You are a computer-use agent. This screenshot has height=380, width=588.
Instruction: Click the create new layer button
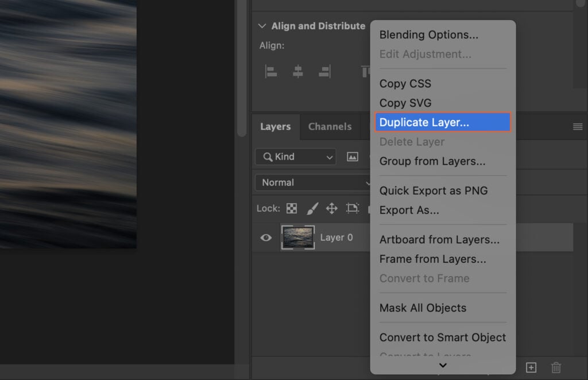pyautogui.click(x=531, y=367)
